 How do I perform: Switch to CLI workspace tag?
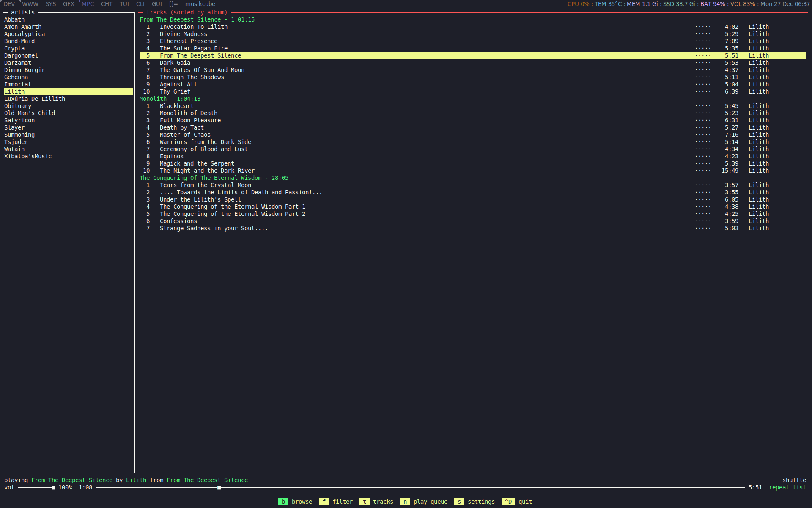[x=140, y=4]
